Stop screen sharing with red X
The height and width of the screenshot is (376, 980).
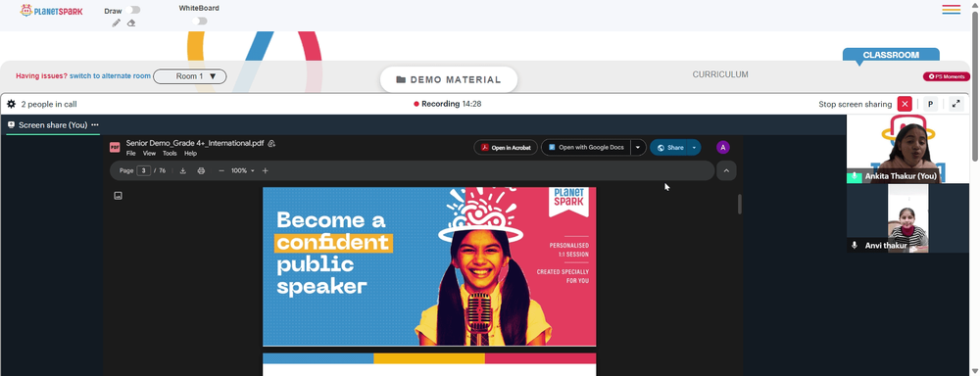pyautogui.click(x=905, y=105)
